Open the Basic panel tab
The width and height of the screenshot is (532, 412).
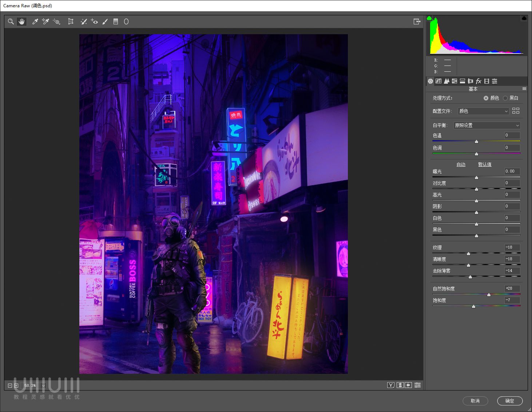[x=430, y=81]
